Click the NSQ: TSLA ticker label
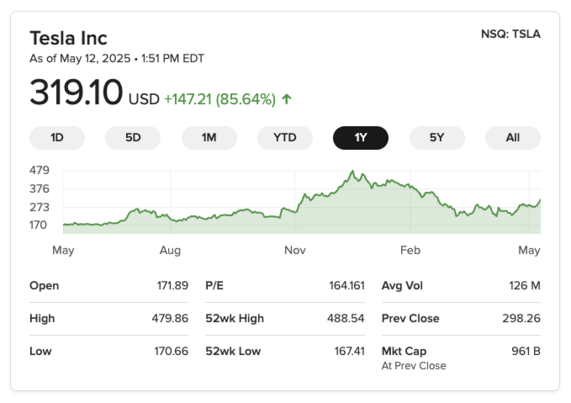 pos(511,34)
